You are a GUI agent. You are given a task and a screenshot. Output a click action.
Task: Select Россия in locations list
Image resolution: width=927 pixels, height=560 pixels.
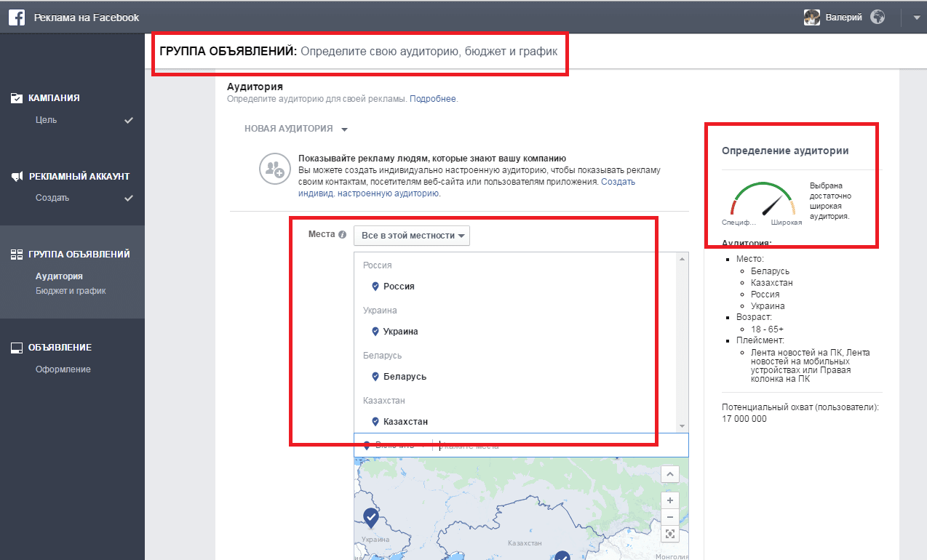[399, 286]
